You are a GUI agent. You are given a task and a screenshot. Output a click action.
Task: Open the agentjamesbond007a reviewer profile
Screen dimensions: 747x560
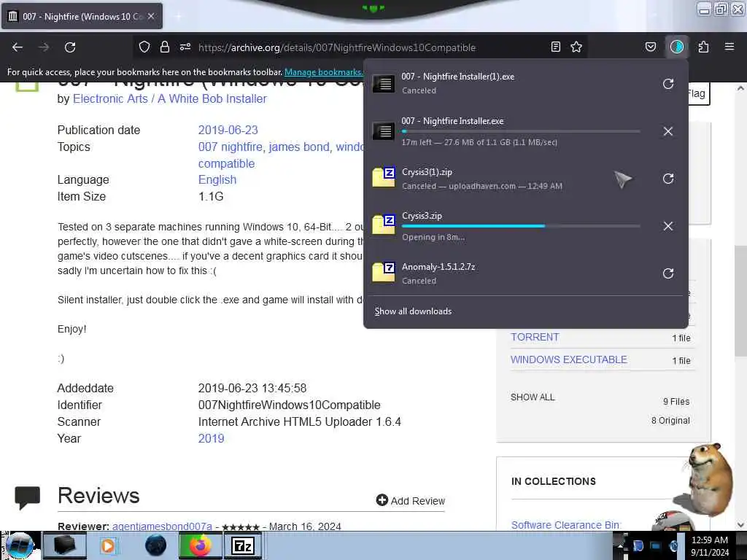coord(162,526)
